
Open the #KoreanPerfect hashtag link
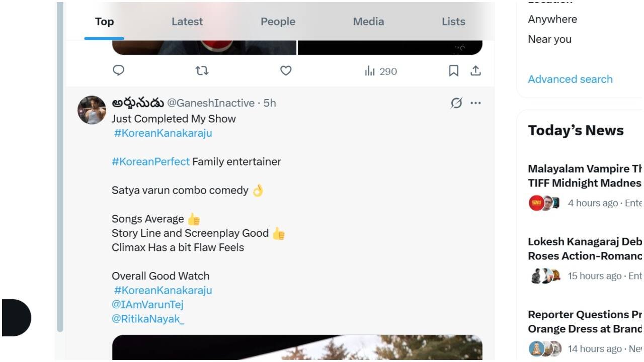pos(150,161)
